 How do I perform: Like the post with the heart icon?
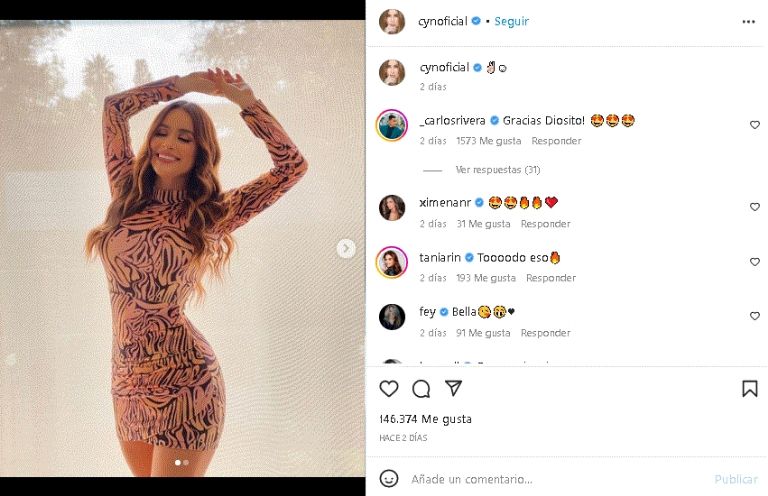(x=389, y=389)
